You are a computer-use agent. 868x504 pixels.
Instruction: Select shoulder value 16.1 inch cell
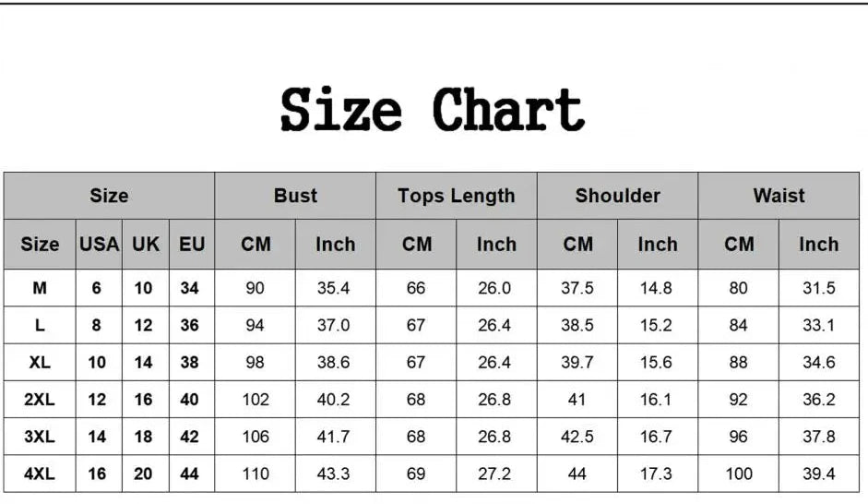pyautogui.click(x=657, y=400)
